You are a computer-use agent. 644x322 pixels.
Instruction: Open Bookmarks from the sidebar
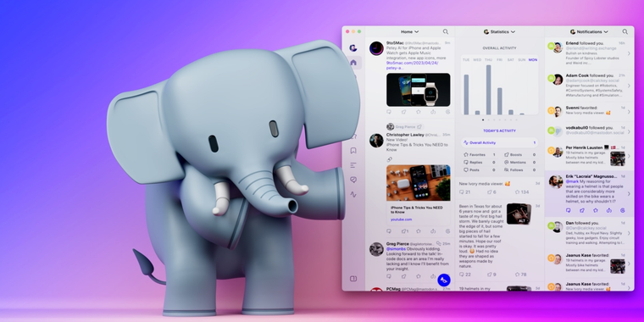pos(353,151)
